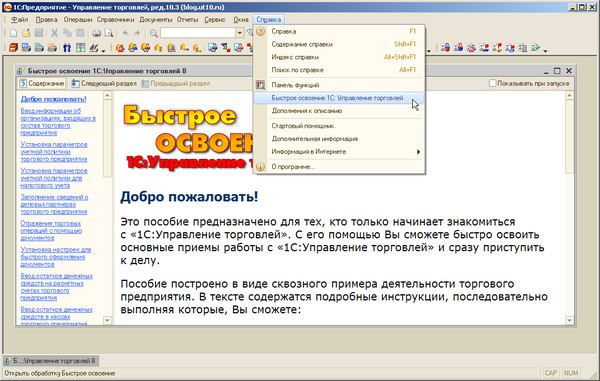The height and width of the screenshot is (381, 600).
Task: Select Быстрое освоение 1С: Управление торговлей entry
Action: [x=339, y=98]
